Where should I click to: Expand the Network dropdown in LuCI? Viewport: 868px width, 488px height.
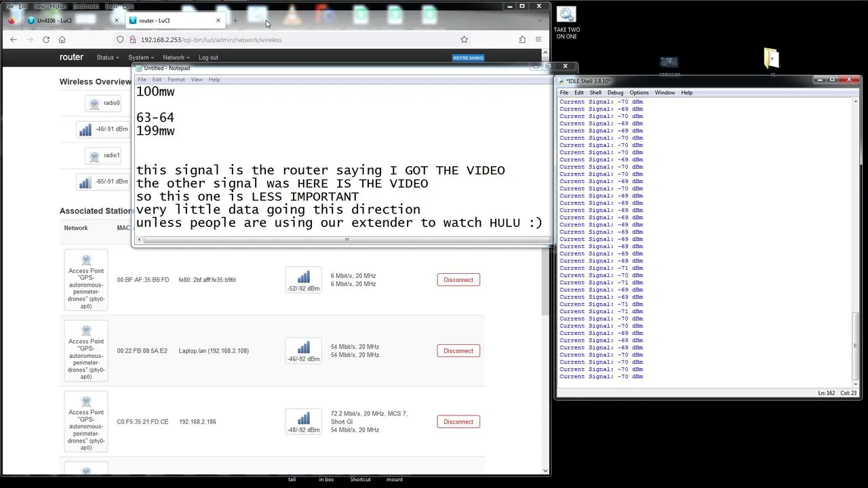(176, 58)
